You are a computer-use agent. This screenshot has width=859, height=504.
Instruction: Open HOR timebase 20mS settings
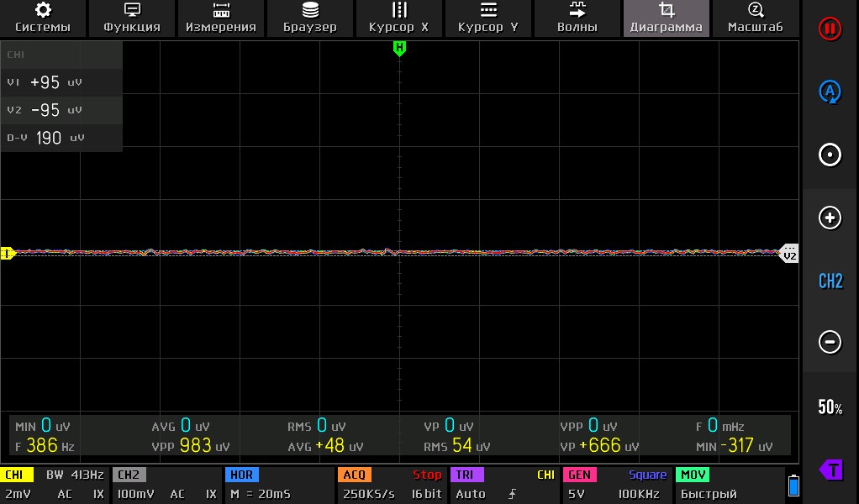pos(279,486)
